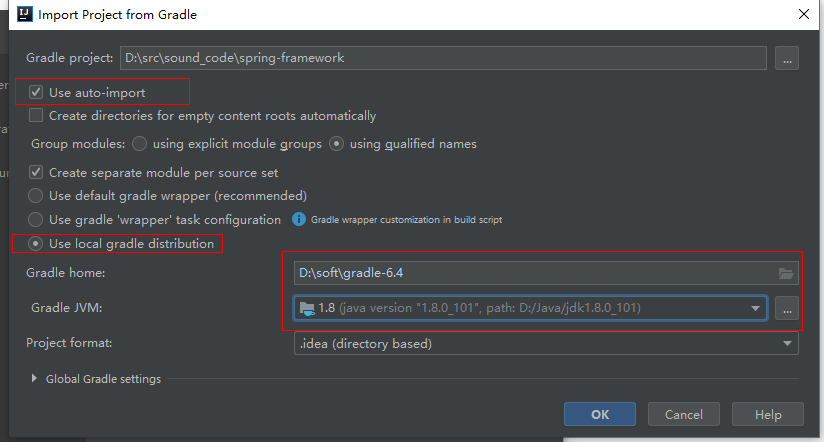Browse for Gradle project with ellipsis button

tap(787, 58)
